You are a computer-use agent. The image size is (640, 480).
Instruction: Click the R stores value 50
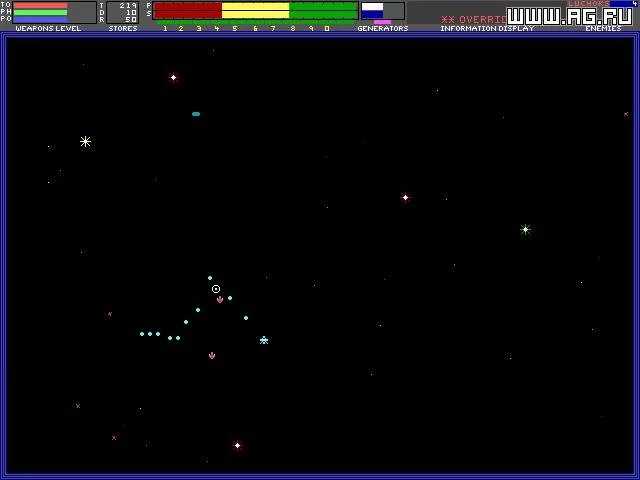pos(131,19)
